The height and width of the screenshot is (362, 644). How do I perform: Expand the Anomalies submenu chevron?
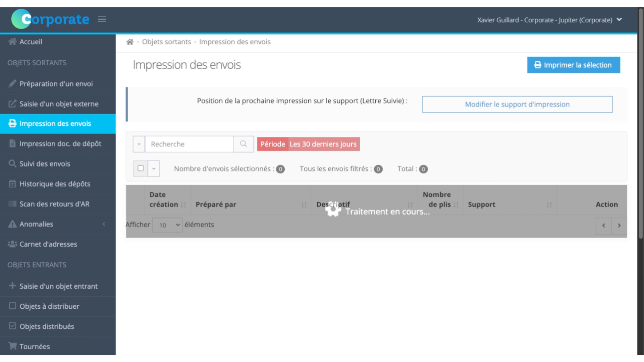(104, 224)
